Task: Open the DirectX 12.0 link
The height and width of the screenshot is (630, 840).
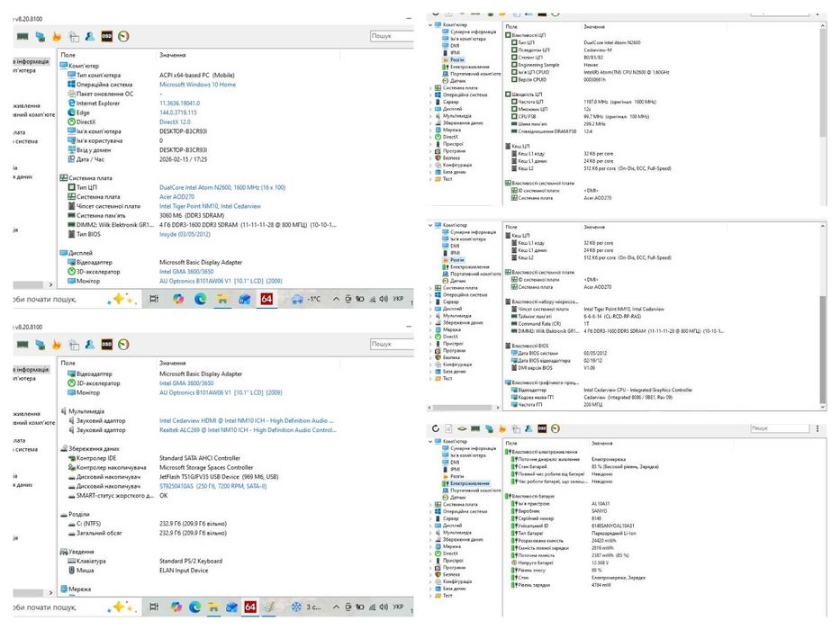Action: pyautogui.click(x=175, y=122)
